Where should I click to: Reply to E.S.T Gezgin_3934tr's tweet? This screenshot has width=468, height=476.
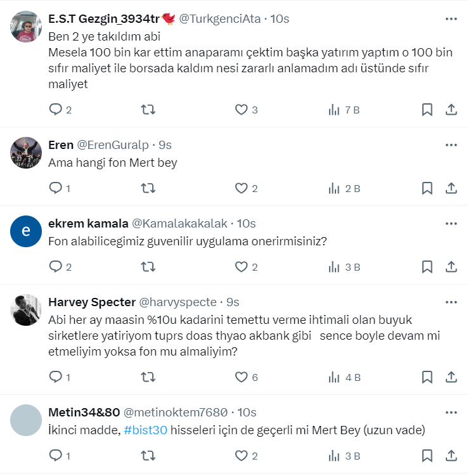tap(56, 110)
